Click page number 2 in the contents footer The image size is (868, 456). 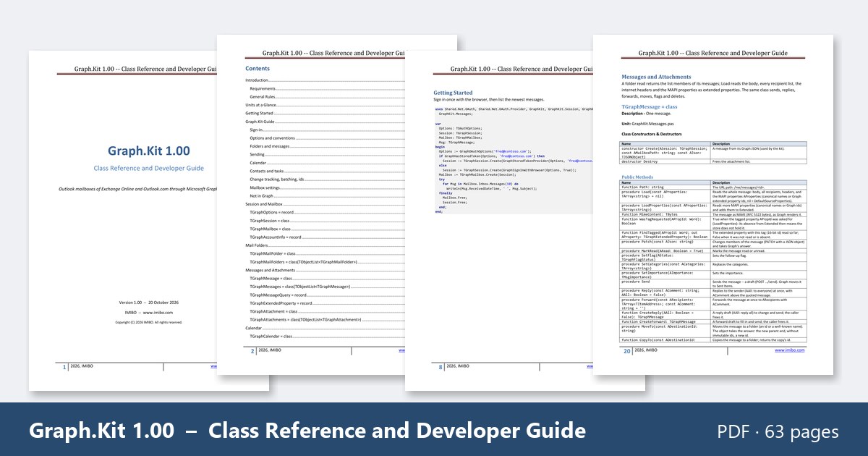[x=252, y=351]
